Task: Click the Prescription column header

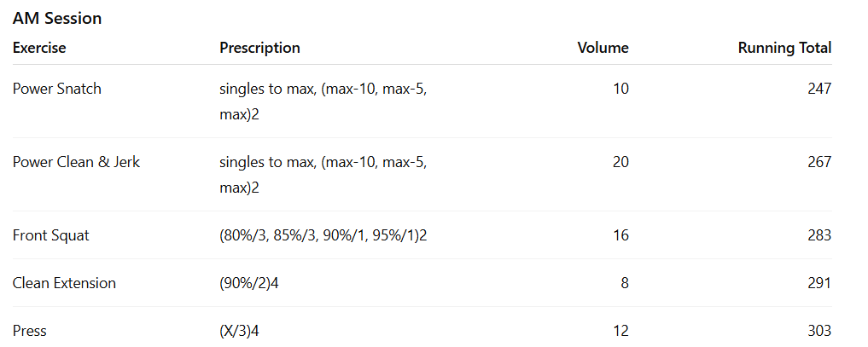Action: [x=259, y=48]
